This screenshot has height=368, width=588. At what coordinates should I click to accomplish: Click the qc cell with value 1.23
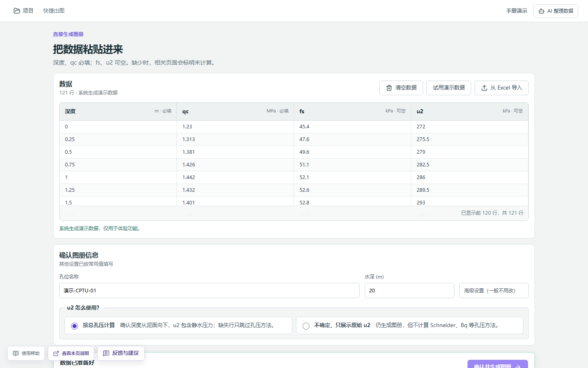[x=235, y=127]
